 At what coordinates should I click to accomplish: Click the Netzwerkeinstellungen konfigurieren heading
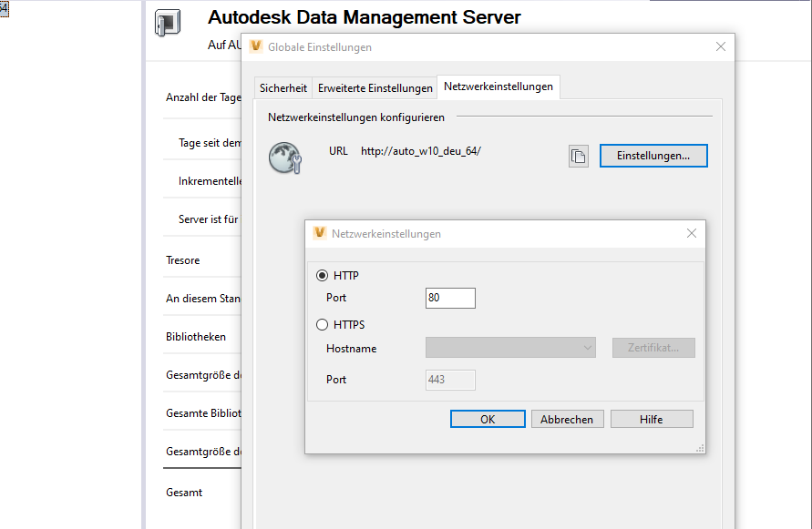pos(356,117)
